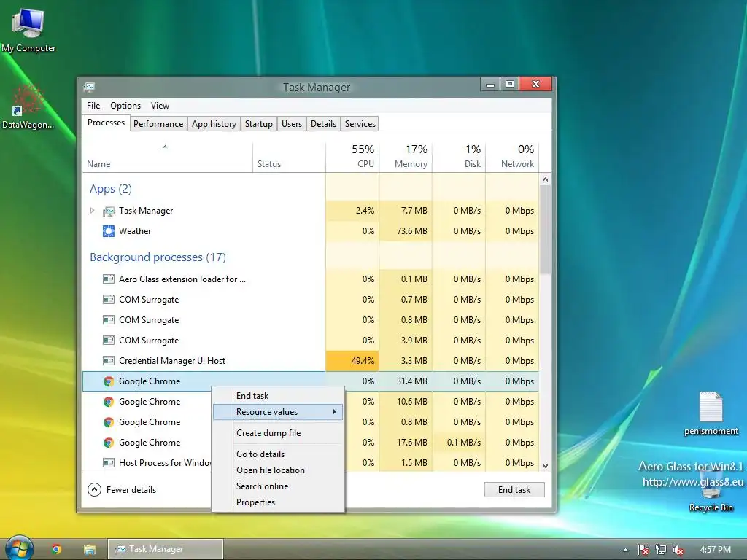
Task: Switch to the Users tab
Action: [292, 124]
